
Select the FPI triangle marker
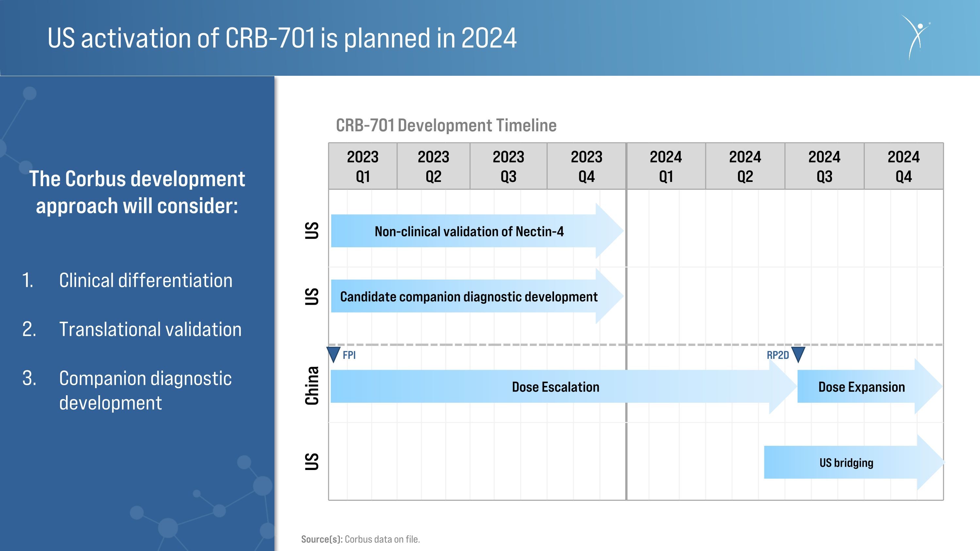point(333,354)
